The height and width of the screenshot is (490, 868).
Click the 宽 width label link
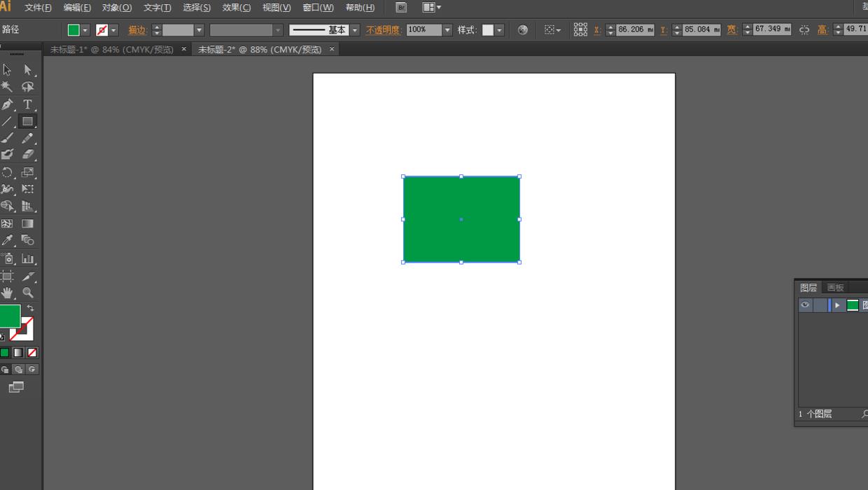(x=731, y=30)
